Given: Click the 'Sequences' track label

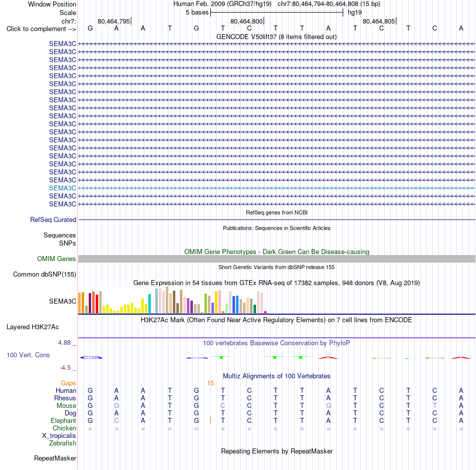Looking at the screenshot, I should point(60,236).
